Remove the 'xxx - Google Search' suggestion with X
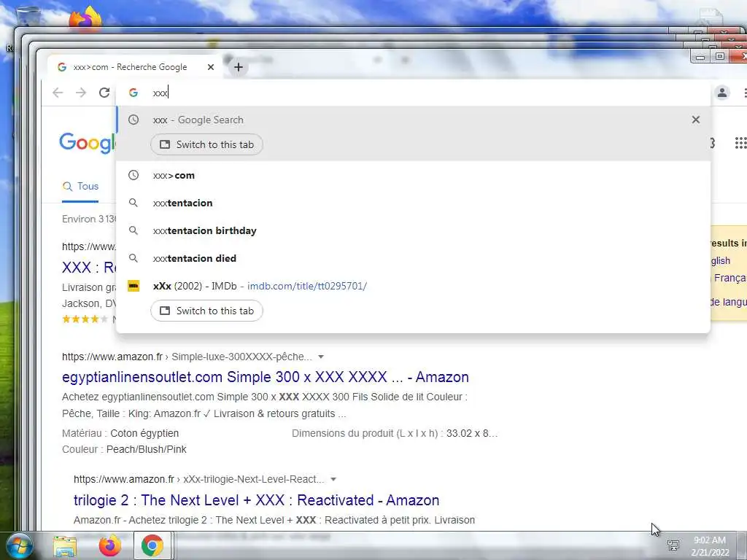The image size is (747, 560). click(x=696, y=120)
